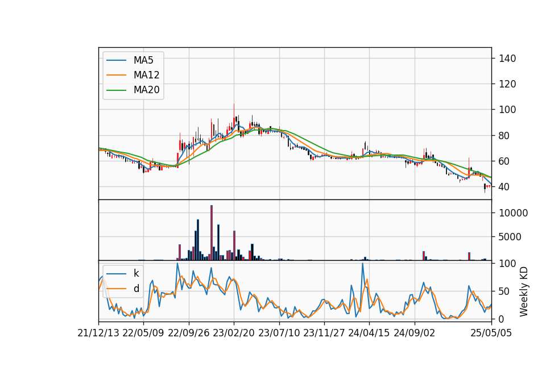Image resolution: width=546 pixels, height=392 pixels.
Task: Click the 120 price axis tick label
Action: [x=507, y=84]
